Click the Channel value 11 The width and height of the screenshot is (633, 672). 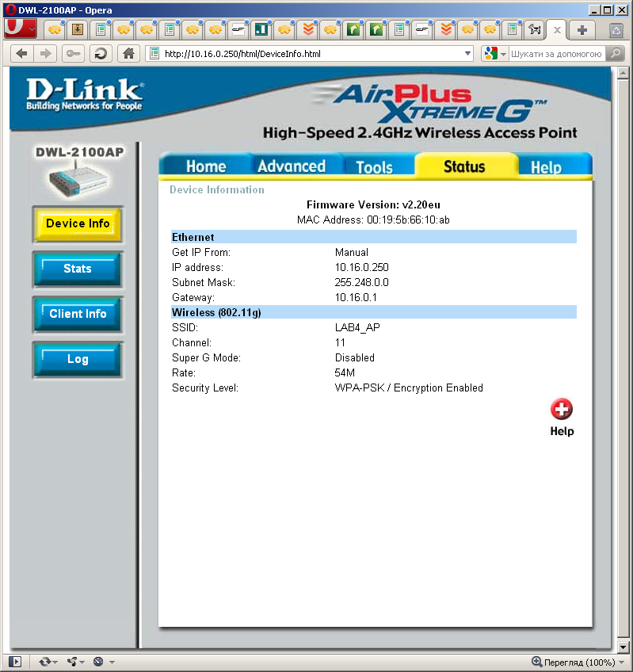tap(340, 342)
